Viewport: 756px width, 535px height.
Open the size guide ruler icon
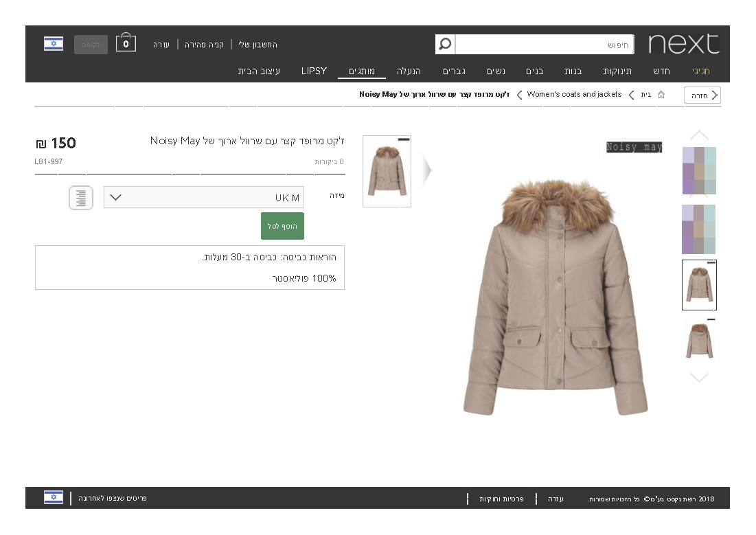point(80,198)
